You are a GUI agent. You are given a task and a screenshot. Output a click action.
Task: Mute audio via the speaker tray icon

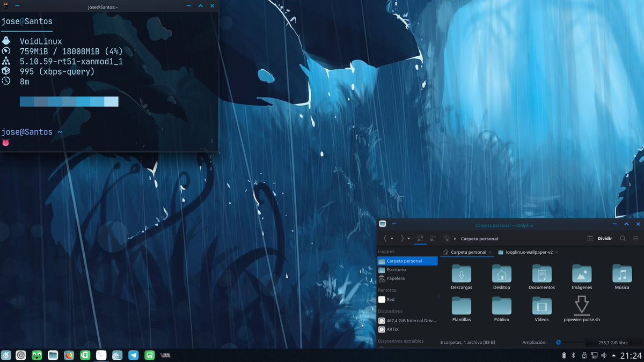pos(604,355)
